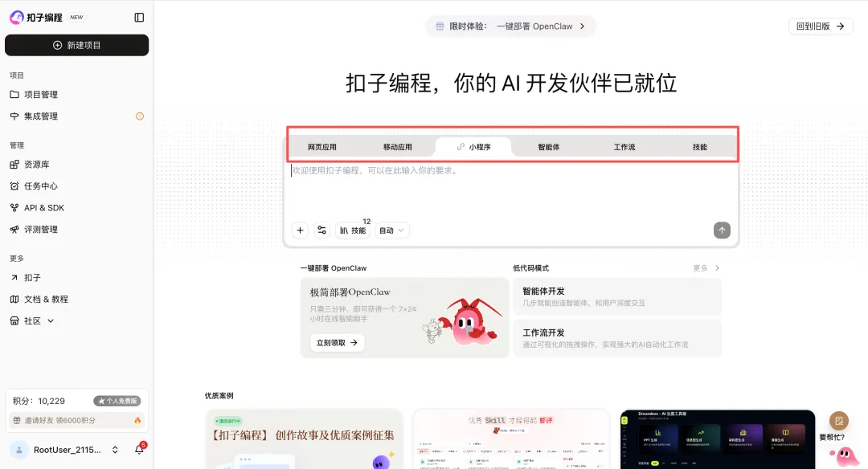Click the Coze 扣子编程 logo icon

[x=17, y=18]
